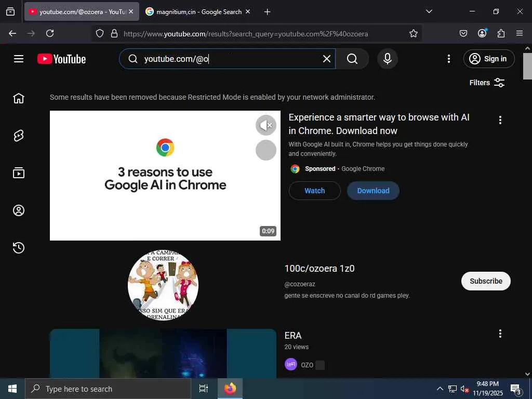This screenshot has width=532, height=399.
Task: Open the notification center icon
Action: click(516, 389)
